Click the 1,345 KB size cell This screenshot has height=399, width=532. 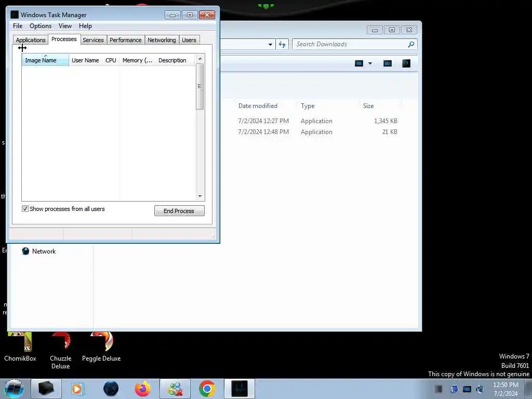[x=385, y=121]
